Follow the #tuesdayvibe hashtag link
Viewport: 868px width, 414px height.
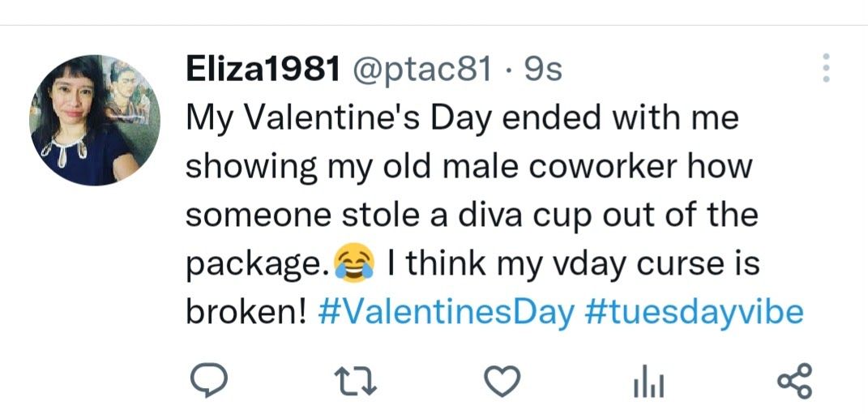[x=693, y=312]
